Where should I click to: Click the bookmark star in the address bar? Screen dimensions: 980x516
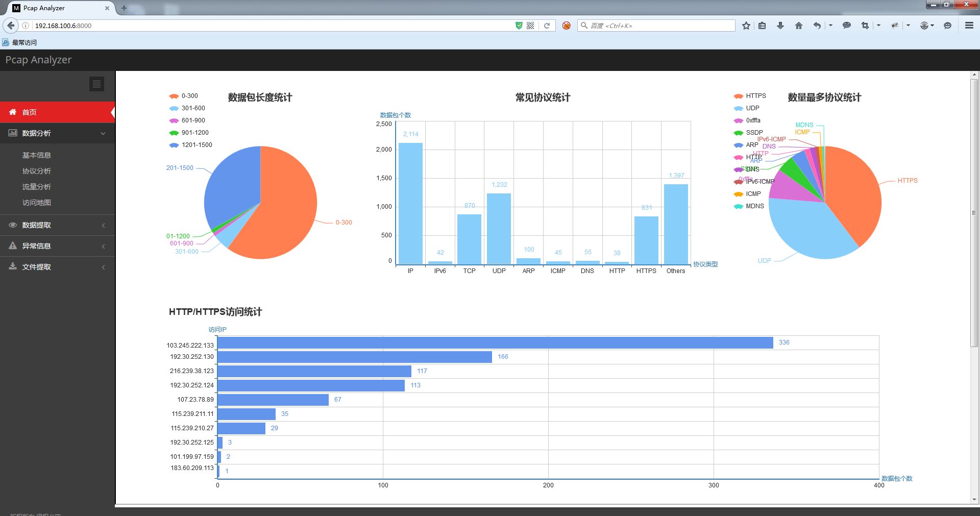(x=746, y=25)
